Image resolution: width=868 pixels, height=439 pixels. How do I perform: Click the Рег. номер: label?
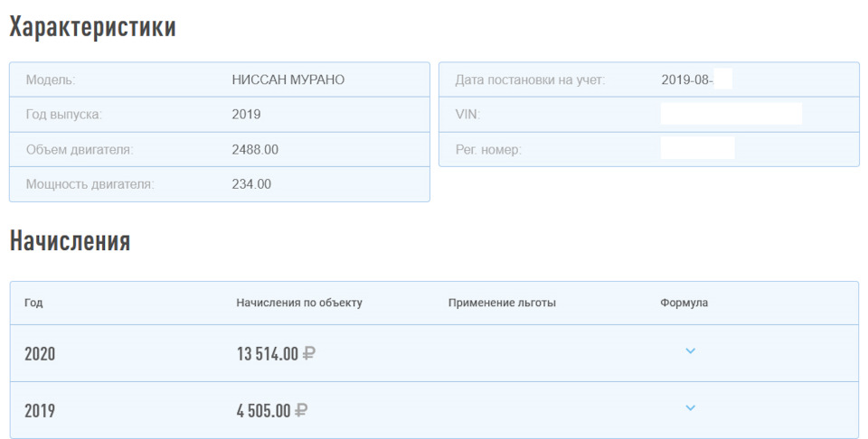pyautogui.click(x=488, y=149)
